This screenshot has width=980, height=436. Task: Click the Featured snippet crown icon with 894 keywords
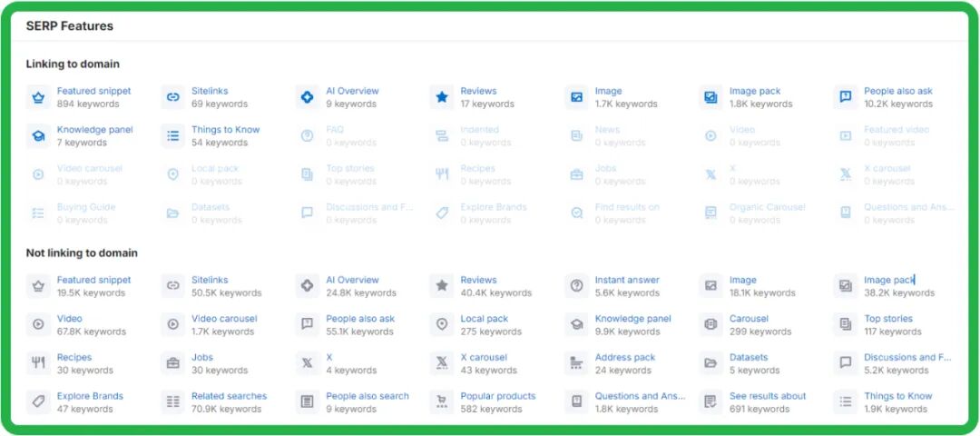coord(38,97)
